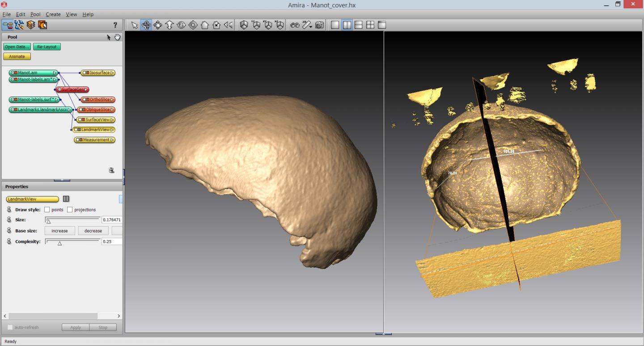Expand the SurfaceView module arrow menu
This screenshot has width=644, height=346.
[x=112, y=120]
